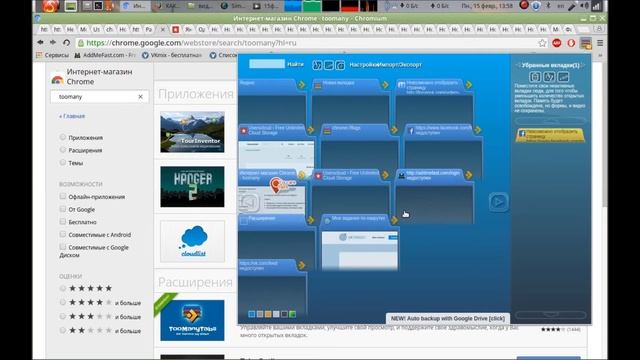Select the orange theme swatch

point(268,314)
